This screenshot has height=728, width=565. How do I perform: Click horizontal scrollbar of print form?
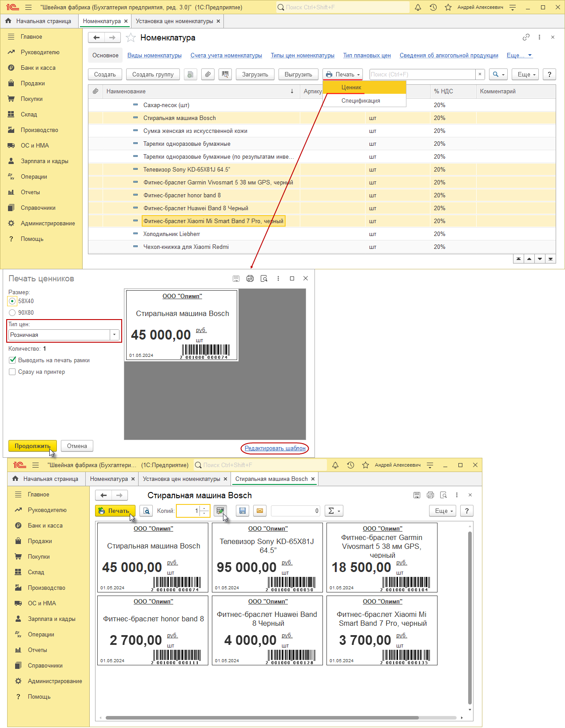(x=262, y=717)
